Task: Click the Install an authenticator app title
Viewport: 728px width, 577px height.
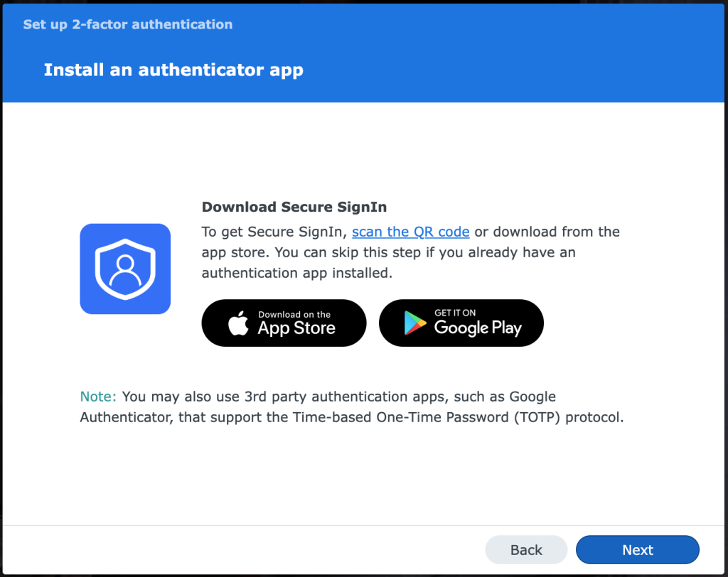Action: [173, 70]
